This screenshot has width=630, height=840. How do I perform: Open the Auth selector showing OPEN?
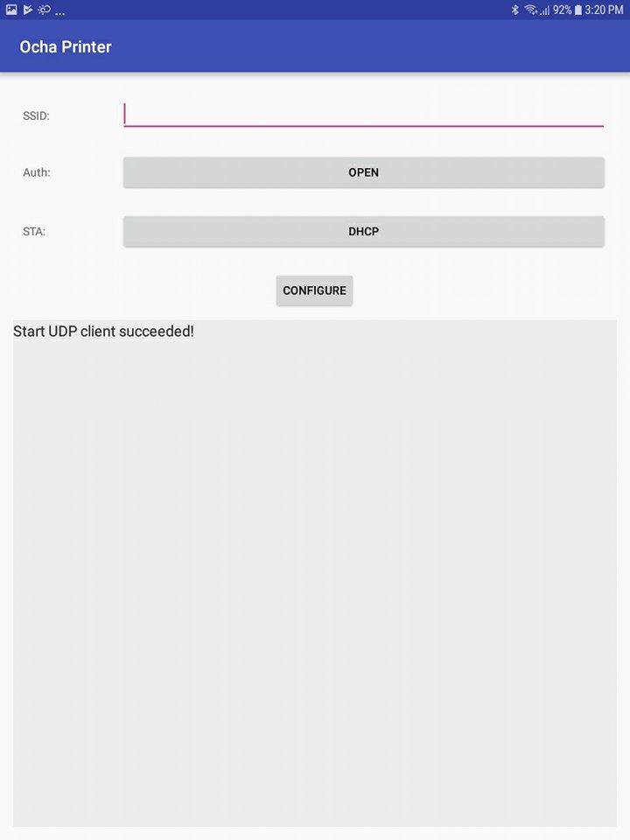[x=363, y=172]
